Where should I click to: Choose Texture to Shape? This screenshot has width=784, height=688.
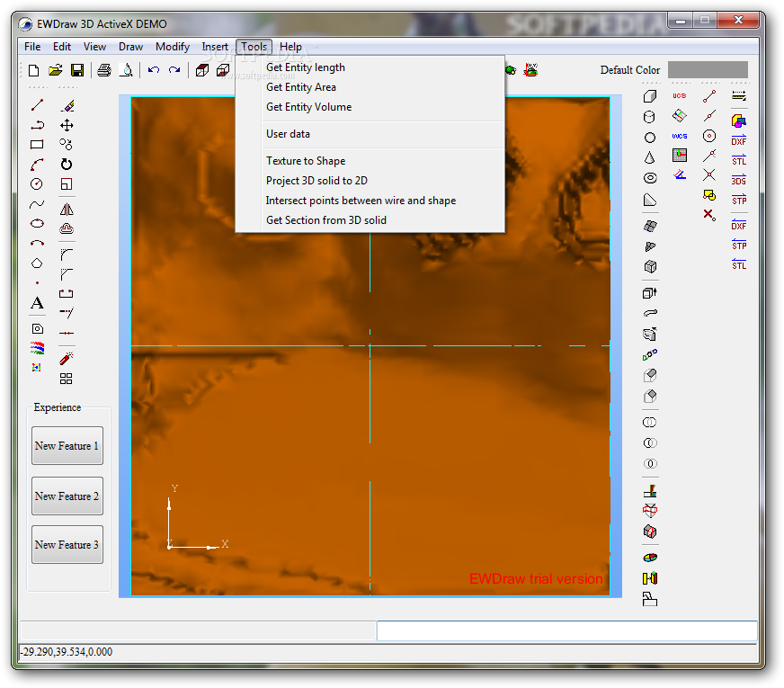tap(370, 161)
